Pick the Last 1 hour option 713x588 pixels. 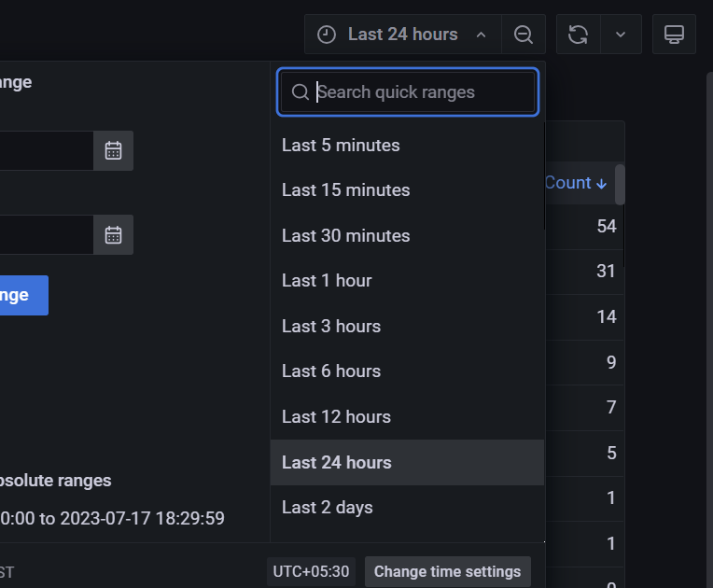pyautogui.click(x=327, y=281)
